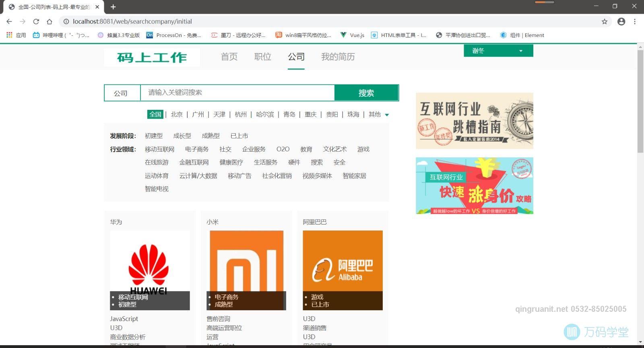Image resolution: width=644 pixels, height=348 pixels.
Task: Open a new tab with the plus icon
Action: coord(113,7)
